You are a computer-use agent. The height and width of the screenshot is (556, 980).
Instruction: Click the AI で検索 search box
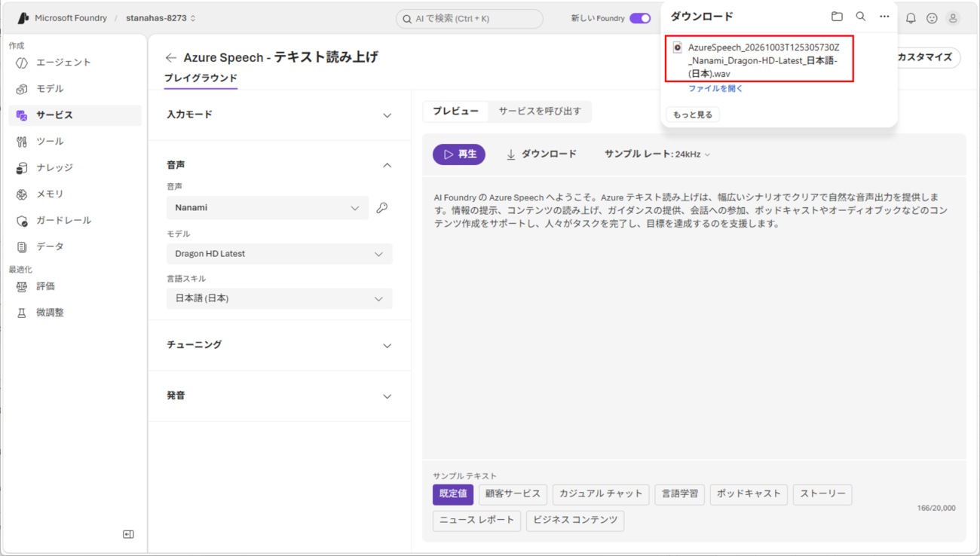pyautogui.click(x=470, y=19)
